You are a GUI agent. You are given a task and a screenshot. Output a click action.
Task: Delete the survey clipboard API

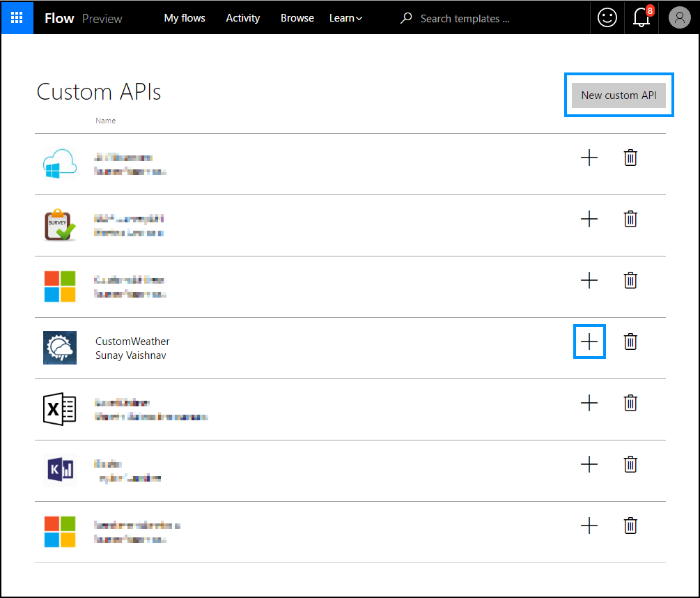pos(630,219)
